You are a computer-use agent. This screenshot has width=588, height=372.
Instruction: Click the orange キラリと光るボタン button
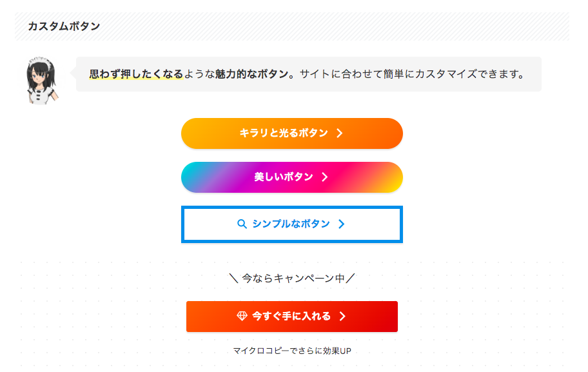tap(292, 133)
